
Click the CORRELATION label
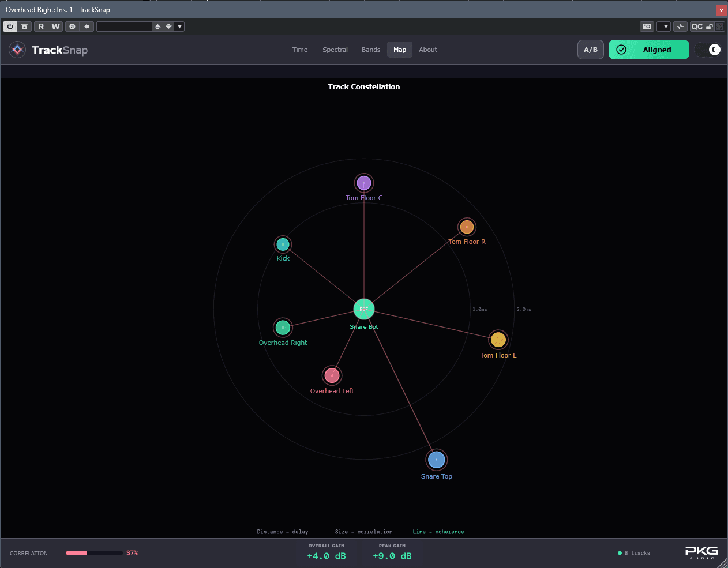coord(29,554)
